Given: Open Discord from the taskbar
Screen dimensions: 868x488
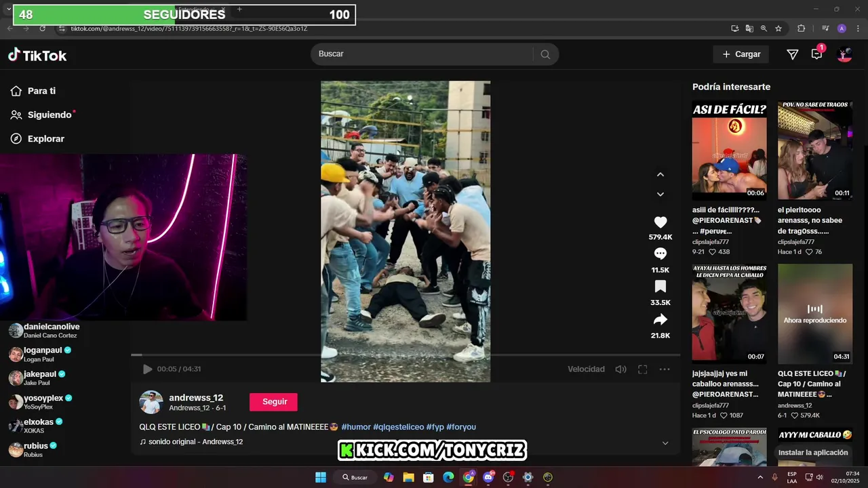Looking at the screenshot, I should click(x=488, y=477).
